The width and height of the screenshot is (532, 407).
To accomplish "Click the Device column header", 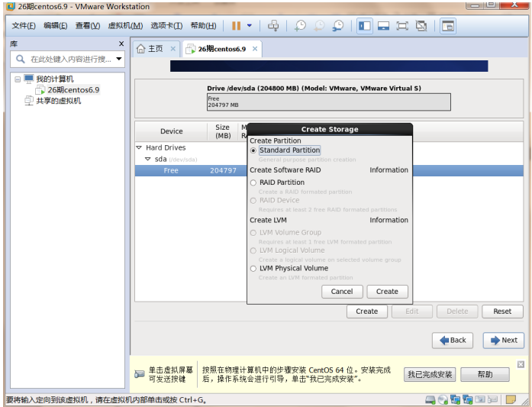I will [171, 131].
